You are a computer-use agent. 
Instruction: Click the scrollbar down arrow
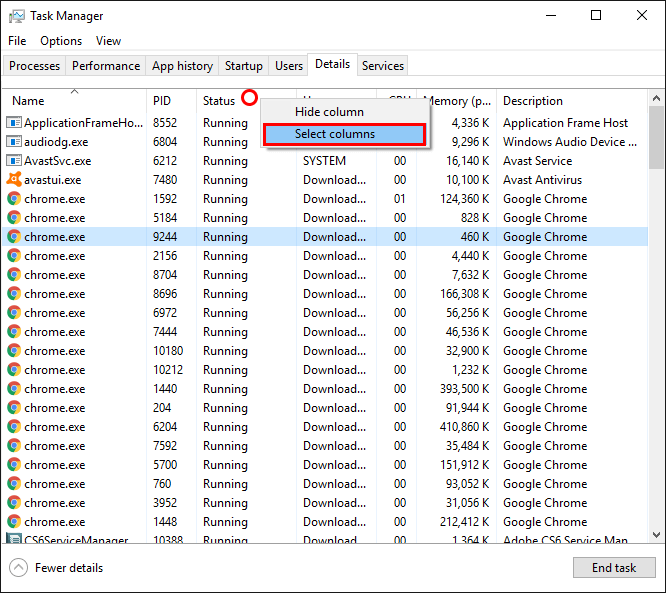click(x=656, y=534)
